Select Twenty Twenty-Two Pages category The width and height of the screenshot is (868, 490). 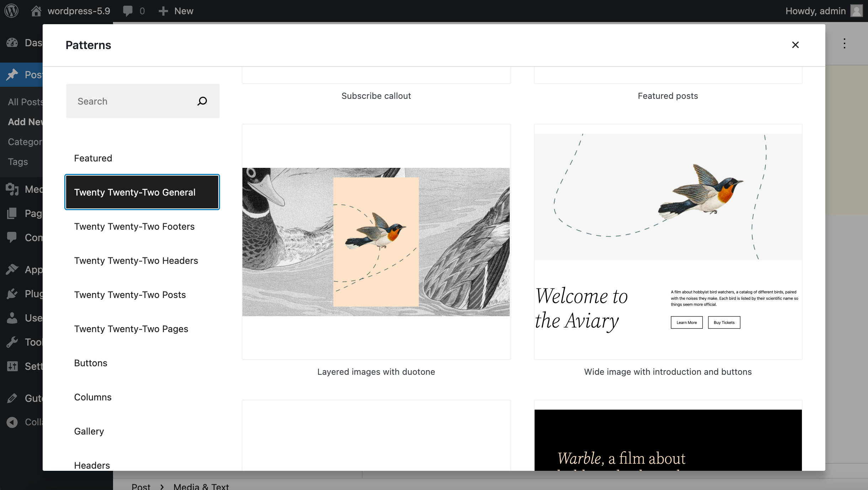click(130, 329)
